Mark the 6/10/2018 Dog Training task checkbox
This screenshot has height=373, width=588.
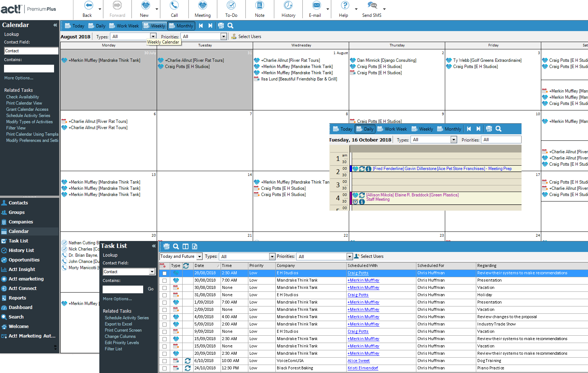(164, 361)
